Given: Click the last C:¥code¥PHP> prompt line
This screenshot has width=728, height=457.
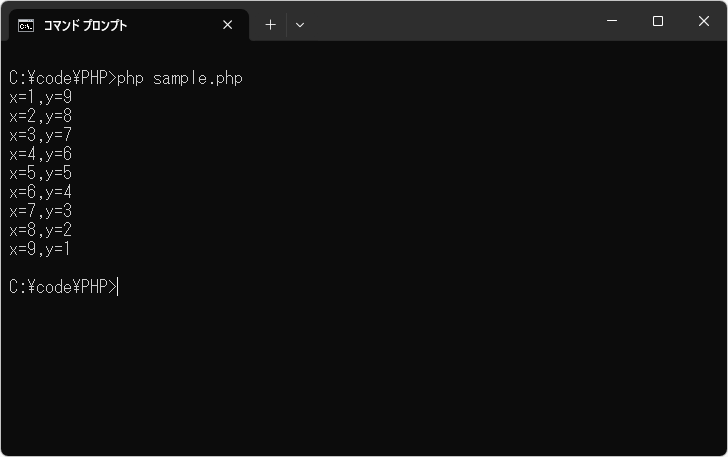Looking at the screenshot, I should pos(62,287).
